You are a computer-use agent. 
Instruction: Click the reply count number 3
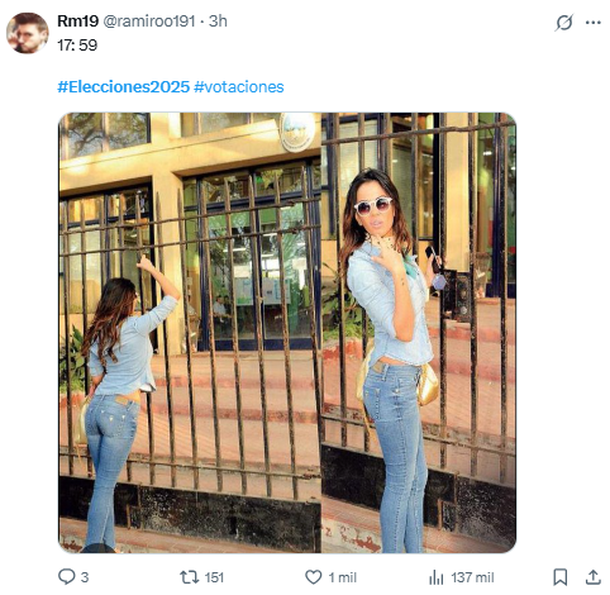click(x=85, y=577)
